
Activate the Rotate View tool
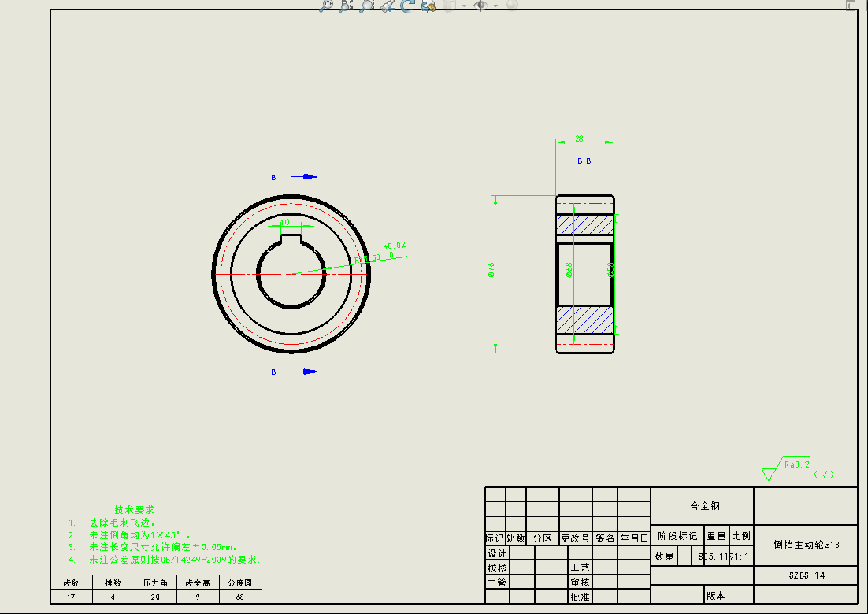(407, 6)
